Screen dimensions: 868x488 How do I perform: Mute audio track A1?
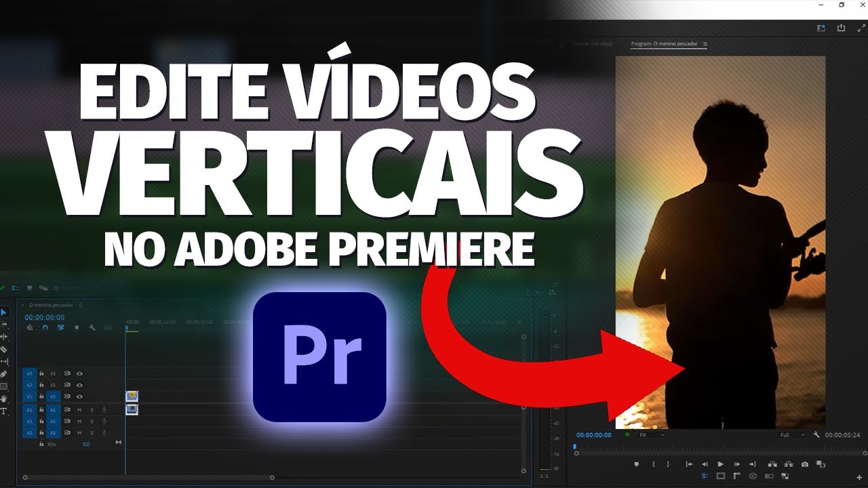79,410
